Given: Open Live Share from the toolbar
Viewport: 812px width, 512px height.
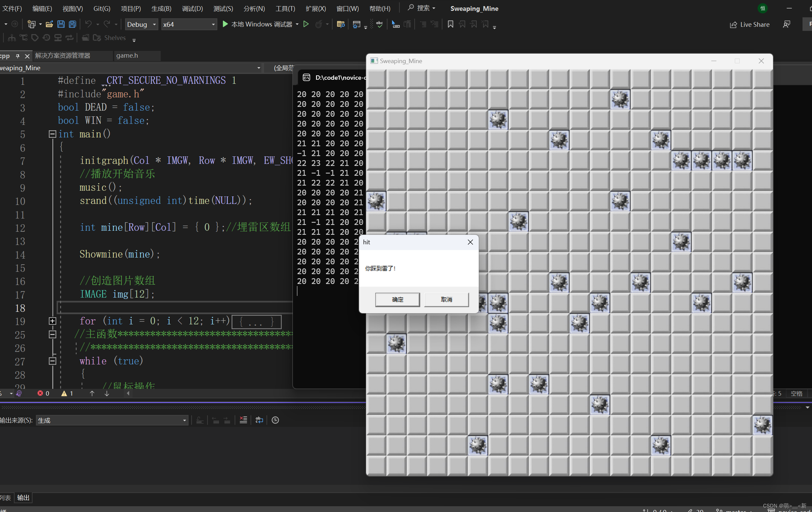Looking at the screenshot, I should tap(750, 24).
